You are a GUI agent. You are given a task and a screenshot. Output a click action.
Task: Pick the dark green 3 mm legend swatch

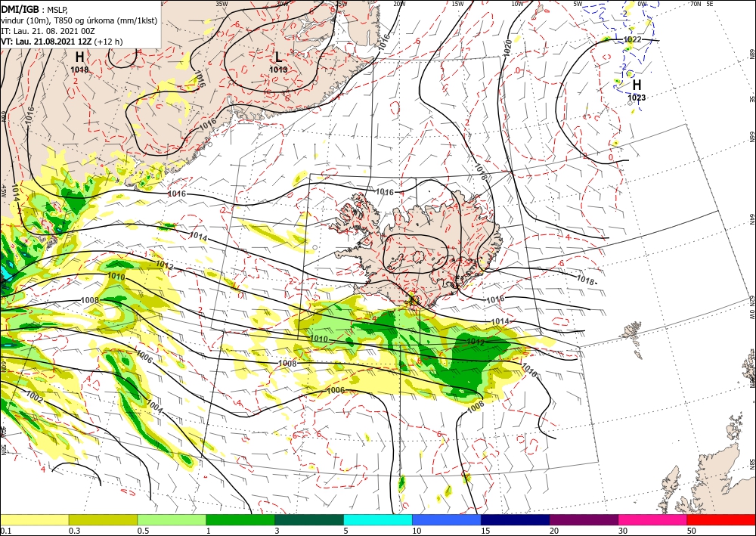[x=309, y=519]
